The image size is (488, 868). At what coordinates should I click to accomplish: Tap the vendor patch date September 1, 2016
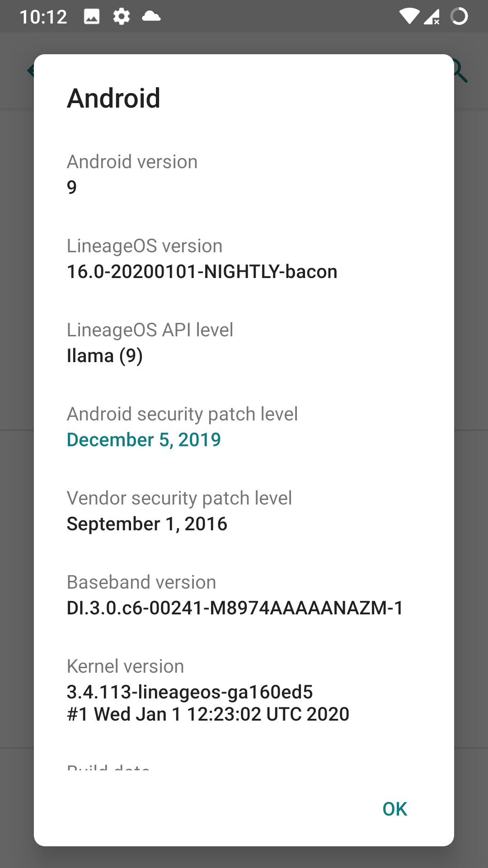coord(147,524)
